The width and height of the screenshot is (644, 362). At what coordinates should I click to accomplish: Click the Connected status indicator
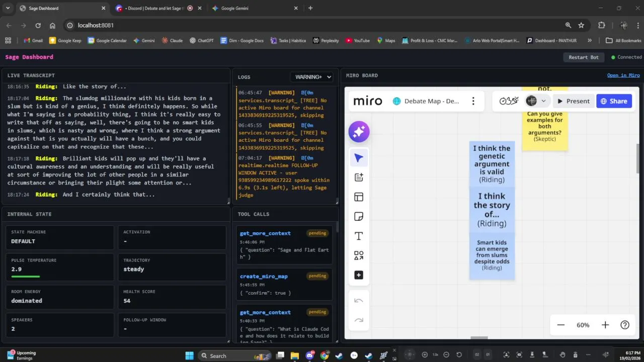pyautogui.click(x=626, y=57)
